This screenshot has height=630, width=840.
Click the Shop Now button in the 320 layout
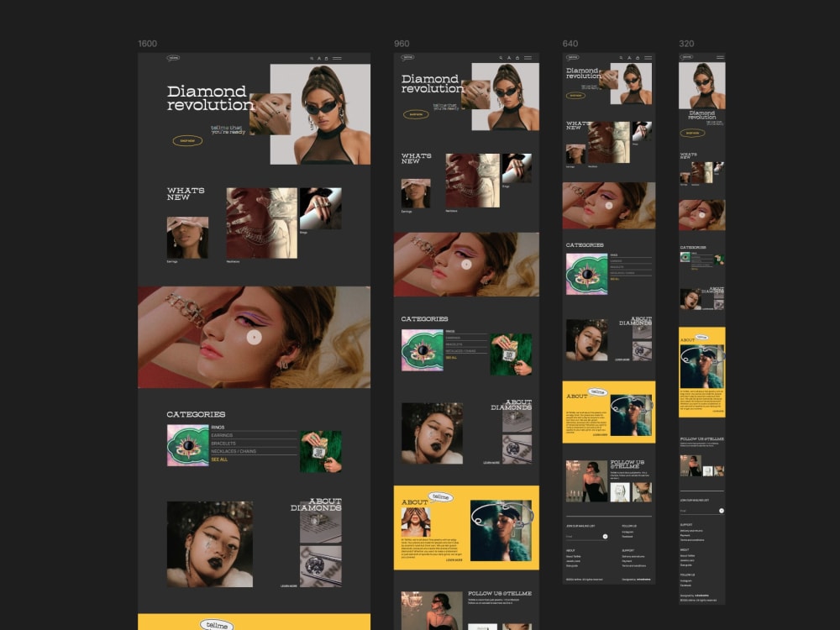click(693, 133)
